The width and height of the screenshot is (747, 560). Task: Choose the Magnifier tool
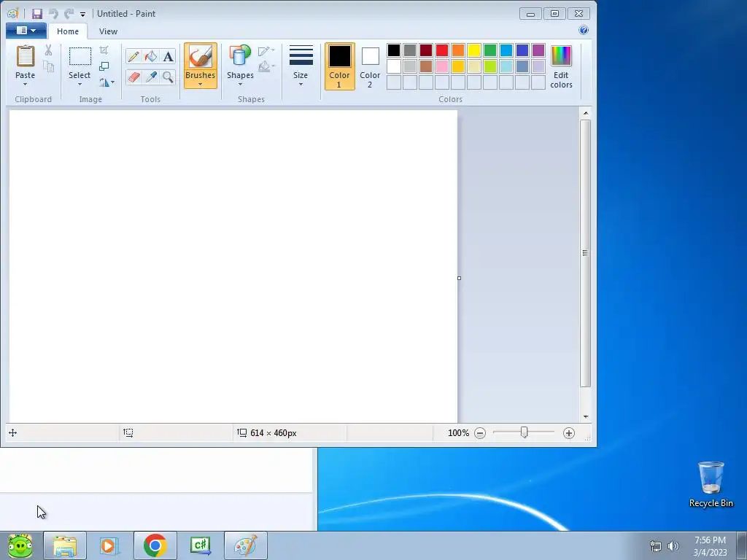click(x=169, y=77)
